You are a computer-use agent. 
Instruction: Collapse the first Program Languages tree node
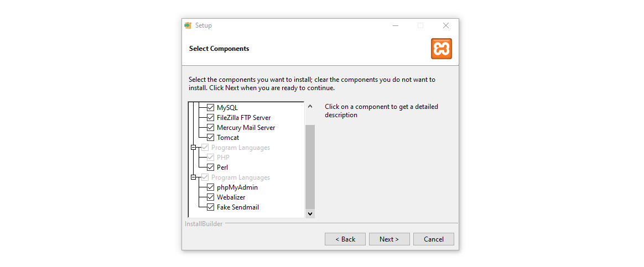(194, 148)
